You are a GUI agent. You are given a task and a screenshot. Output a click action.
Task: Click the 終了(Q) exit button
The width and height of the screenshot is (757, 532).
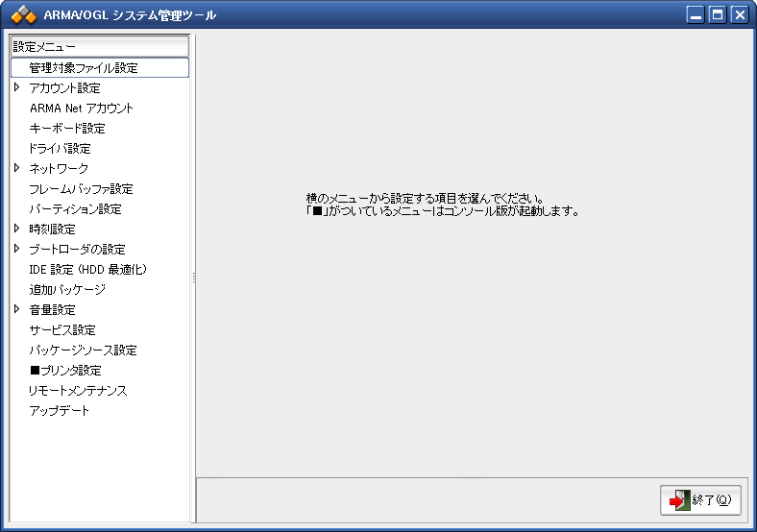(700, 500)
